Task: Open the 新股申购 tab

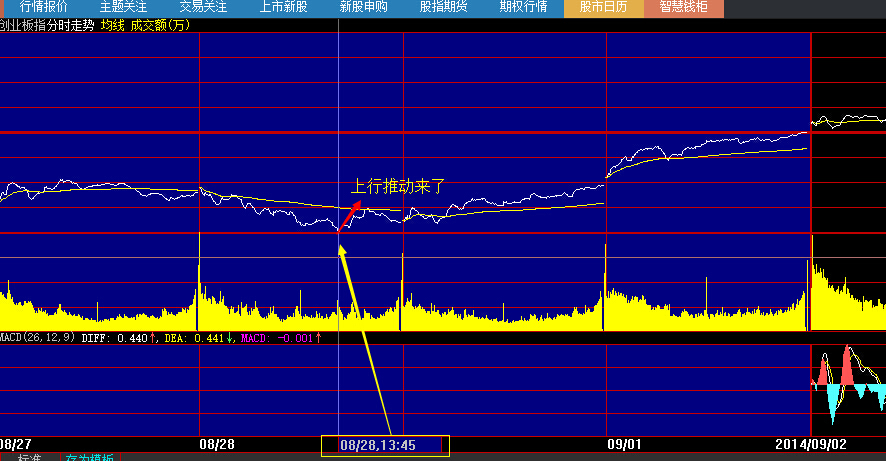Action: [x=363, y=8]
